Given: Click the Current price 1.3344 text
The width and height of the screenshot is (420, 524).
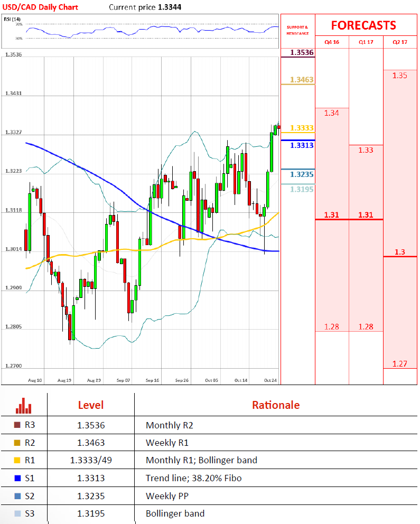Looking at the screenshot, I should pyautogui.click(x=145, y=7).
